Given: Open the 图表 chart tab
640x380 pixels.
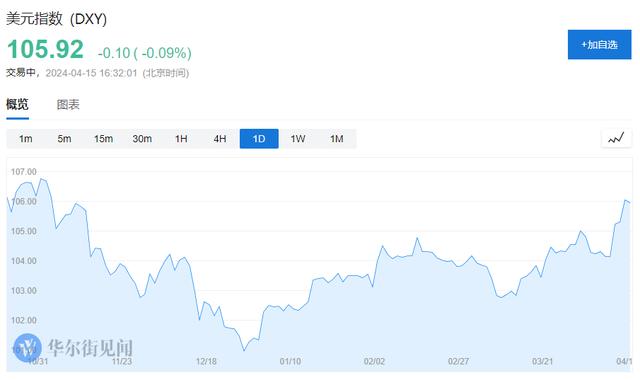Looking at the screenshot, I should tap(68, 104).
